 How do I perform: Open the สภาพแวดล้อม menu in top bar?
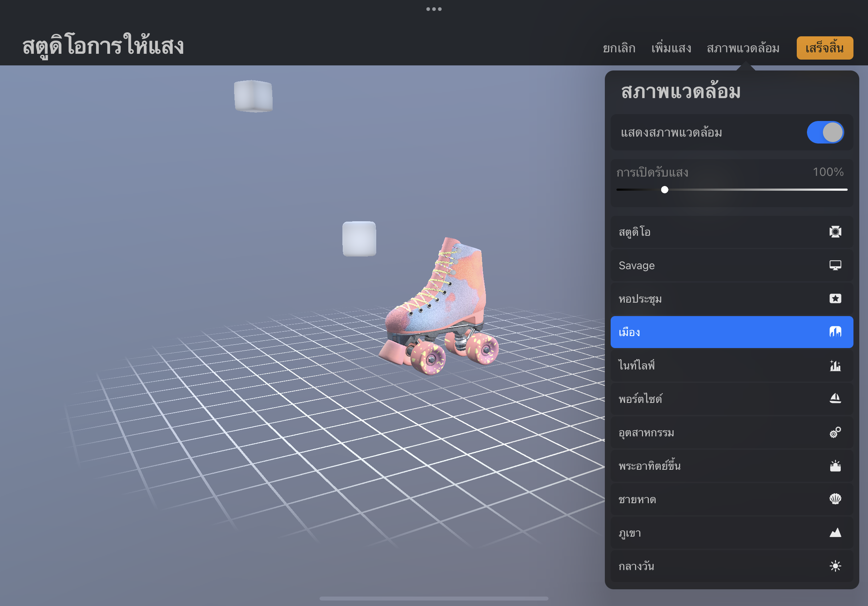[x=743, y=48]
